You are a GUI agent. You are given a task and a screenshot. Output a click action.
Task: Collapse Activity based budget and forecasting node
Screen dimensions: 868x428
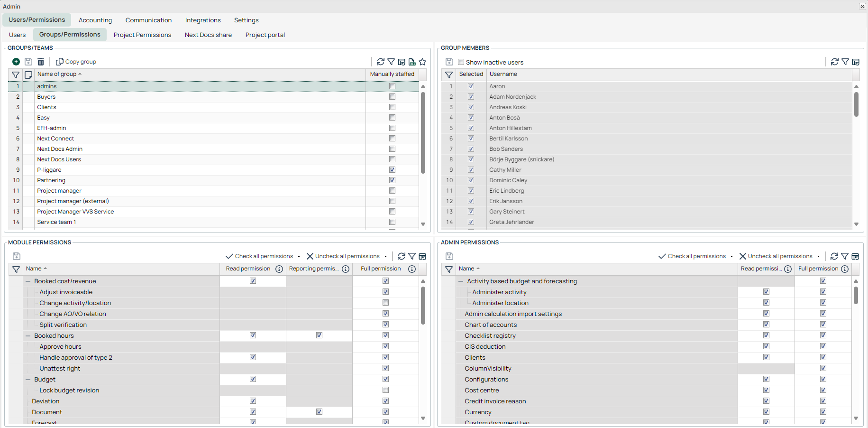461,281
